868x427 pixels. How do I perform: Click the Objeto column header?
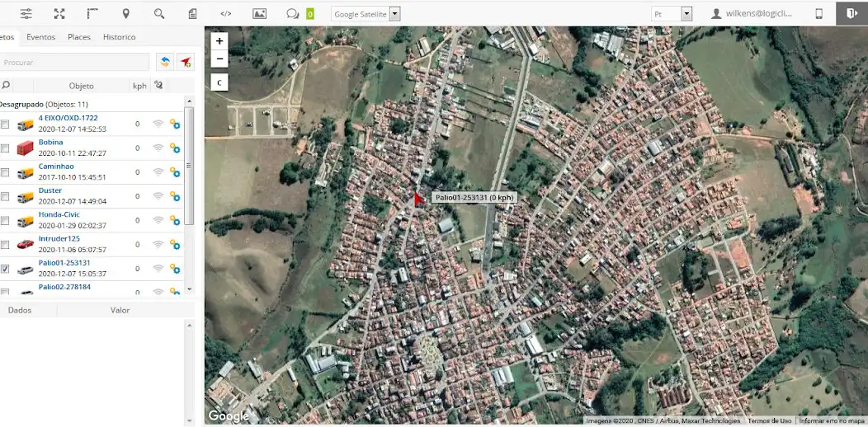pos(82,86)
